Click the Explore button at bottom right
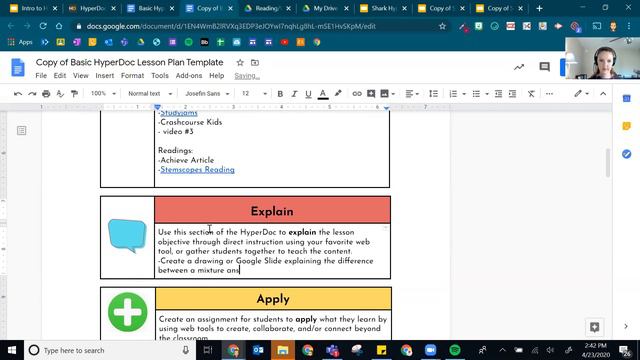 [594, 327]
